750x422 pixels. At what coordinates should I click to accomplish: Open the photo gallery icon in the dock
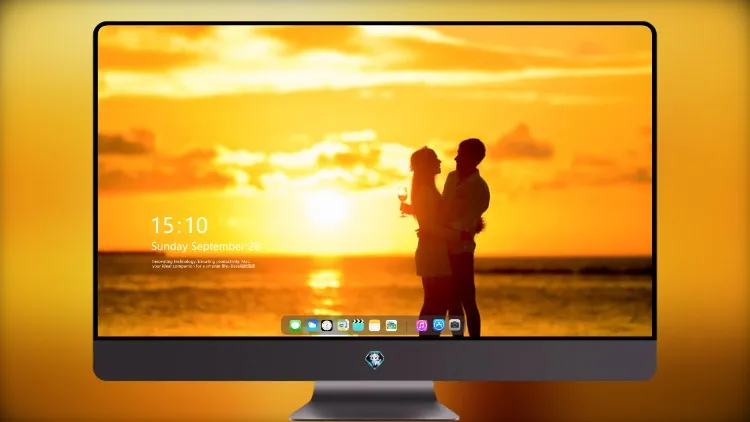391,325
